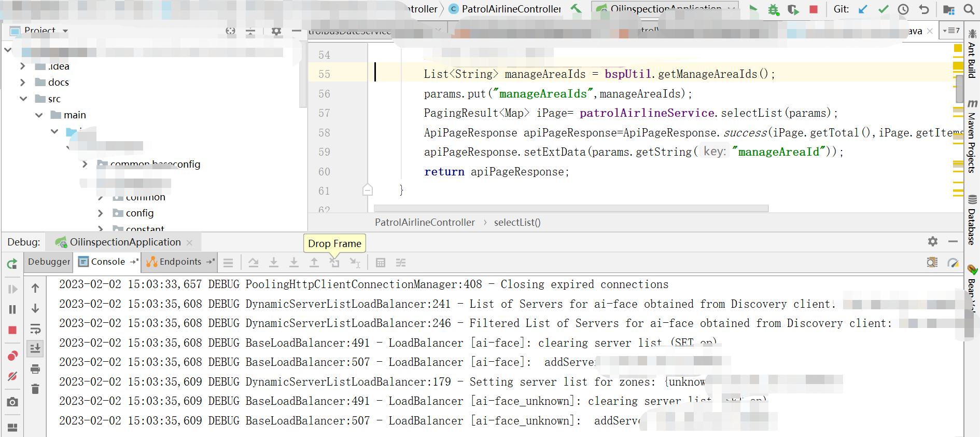The height and width of the screenshot is (437, 980).
Task: Click Run to Cursor icon
Action: click(355, 263)
